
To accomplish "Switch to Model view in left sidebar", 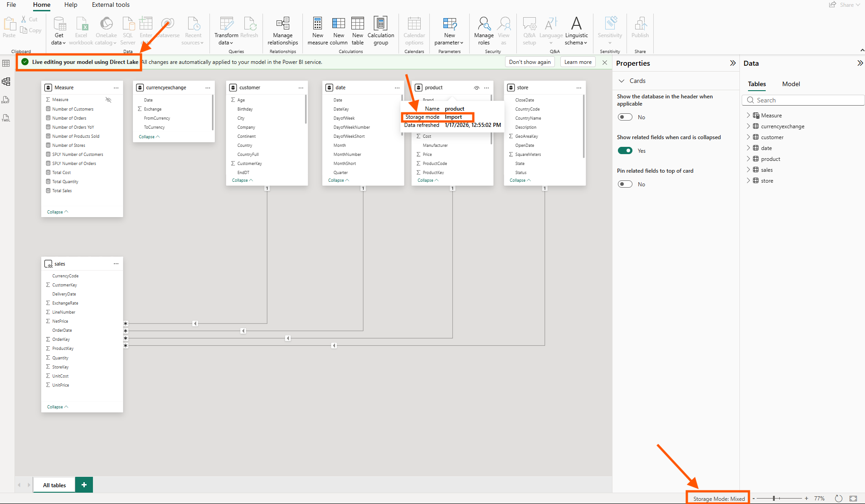I will coord(6,82).
